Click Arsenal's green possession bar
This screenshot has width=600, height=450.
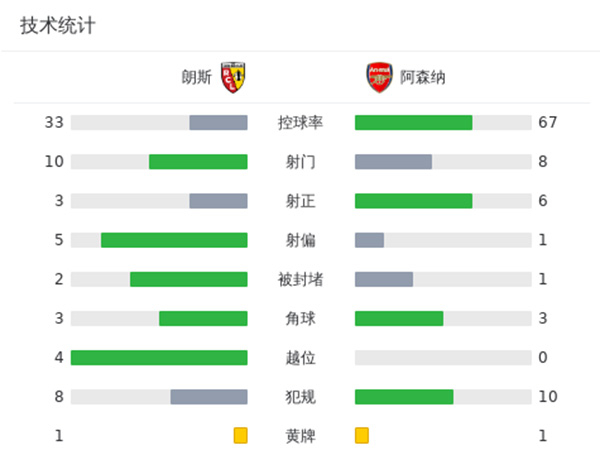coord(413,123)
